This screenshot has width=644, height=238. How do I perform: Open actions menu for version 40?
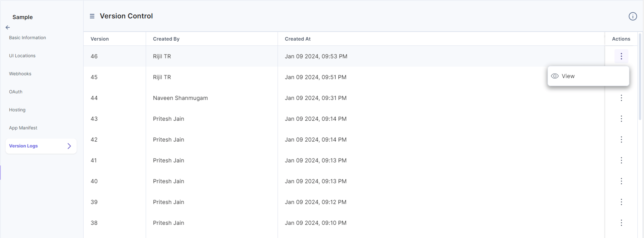click(621, 181)
